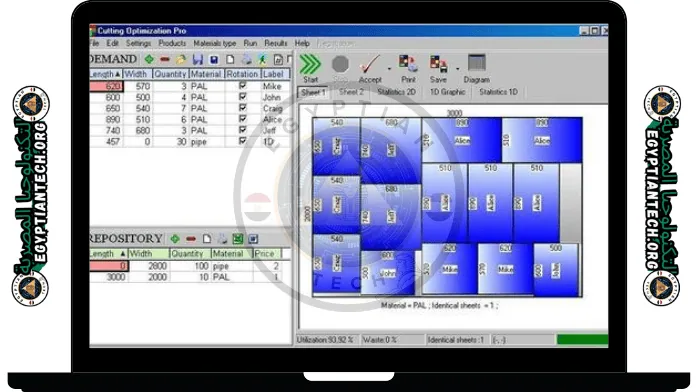Click green Excel icon in REPOSITORY toolbar
Screen dimensions: 698x392
[x=238, y=239]
